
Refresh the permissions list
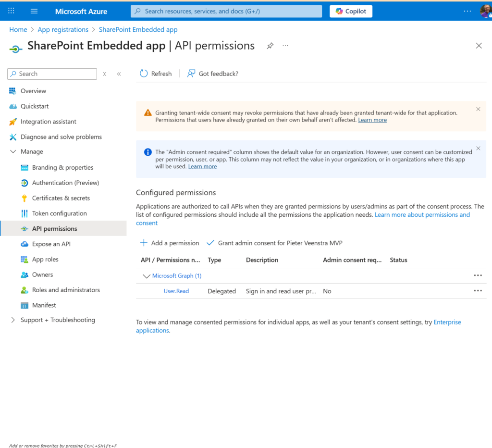pos(156,74)
